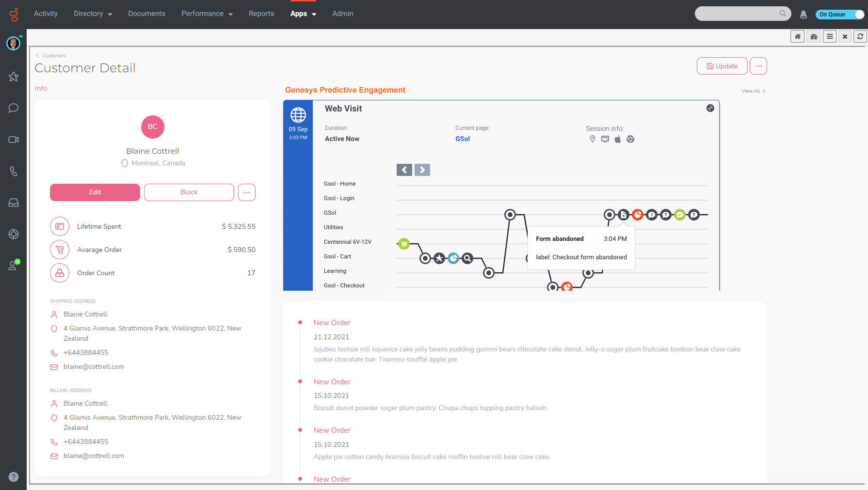Click the Update button
Viewport: 868px width, 490px height.
click(722, 66)
